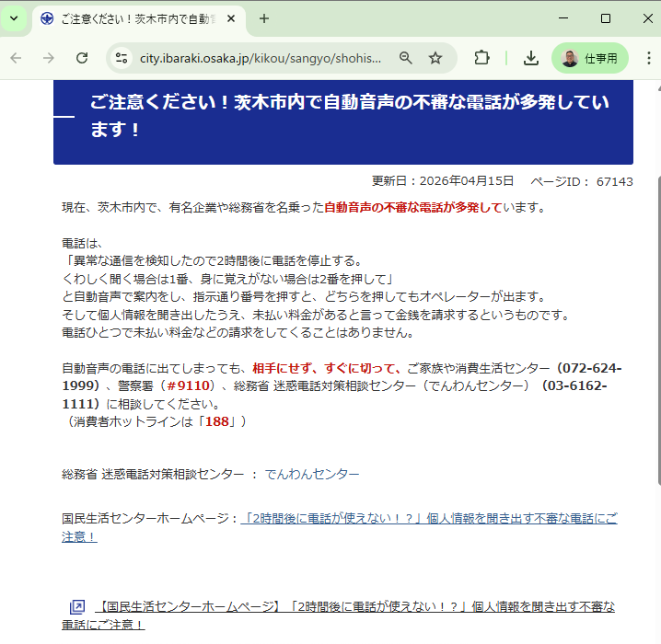
Task: Click the police number #9110
Action: [188, 385]
